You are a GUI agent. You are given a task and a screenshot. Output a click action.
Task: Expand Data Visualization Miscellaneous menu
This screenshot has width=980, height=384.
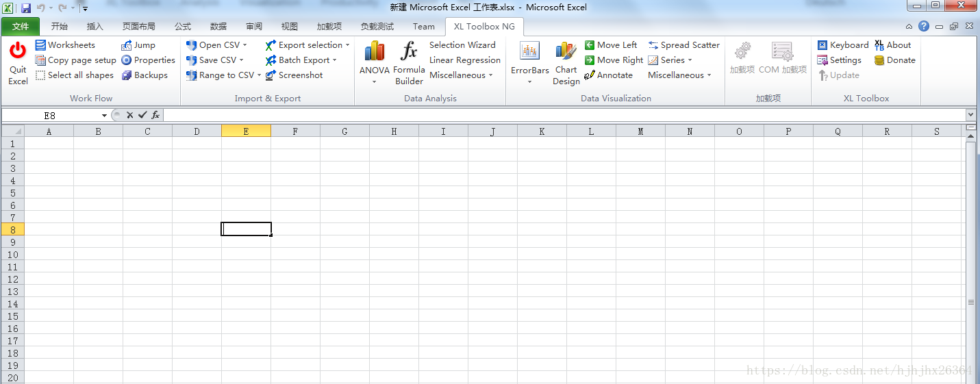(x=679, y=75)
